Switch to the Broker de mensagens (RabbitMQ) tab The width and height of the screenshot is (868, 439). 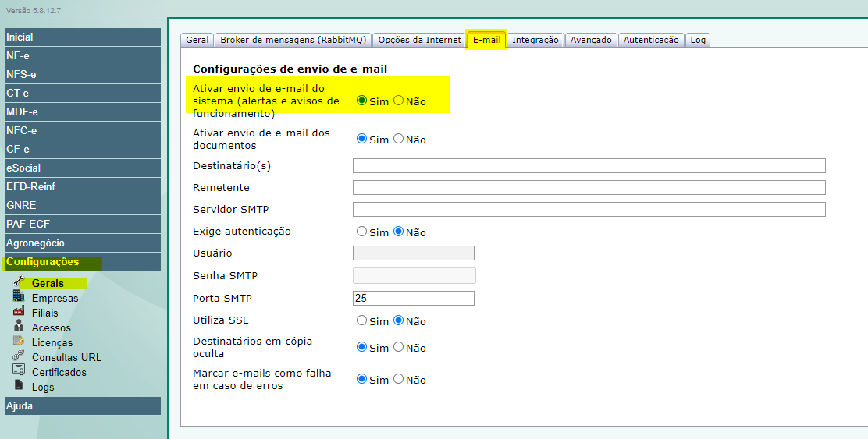[x=292, y=40]
